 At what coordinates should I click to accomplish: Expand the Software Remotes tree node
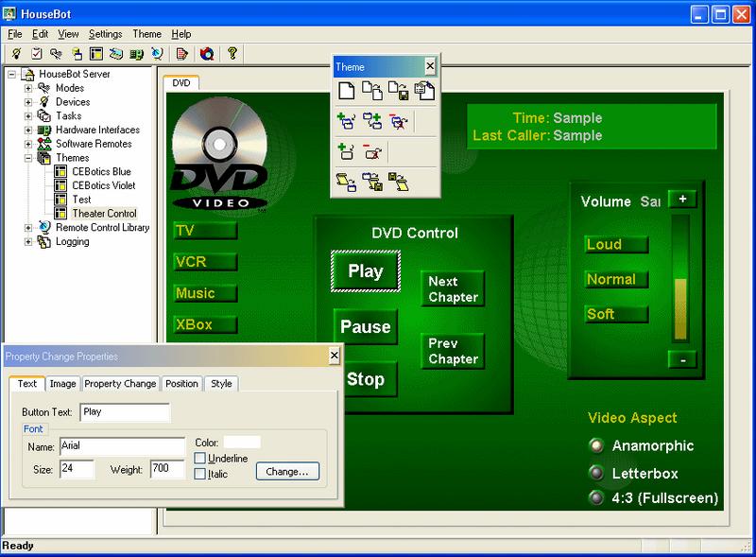click(x=28, y=145)
